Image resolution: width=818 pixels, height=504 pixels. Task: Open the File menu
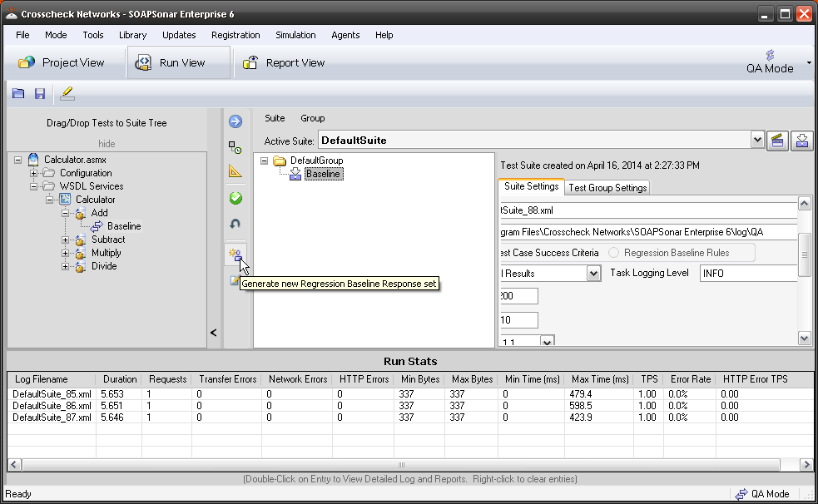(22, 35)
